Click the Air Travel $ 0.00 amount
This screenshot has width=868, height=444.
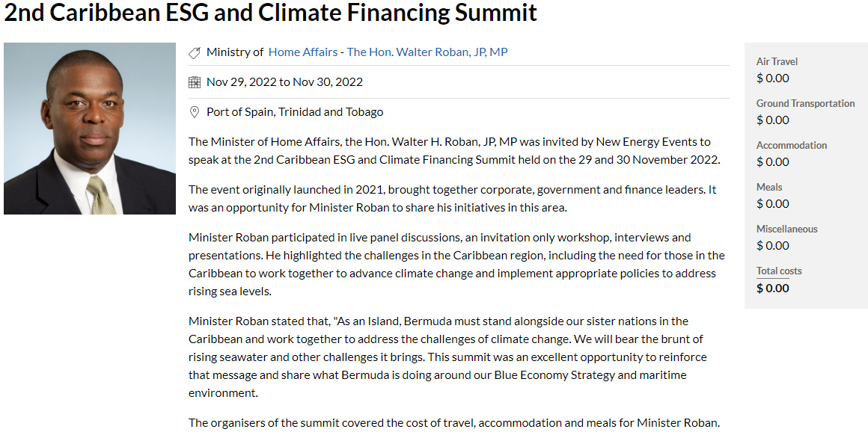772,78
